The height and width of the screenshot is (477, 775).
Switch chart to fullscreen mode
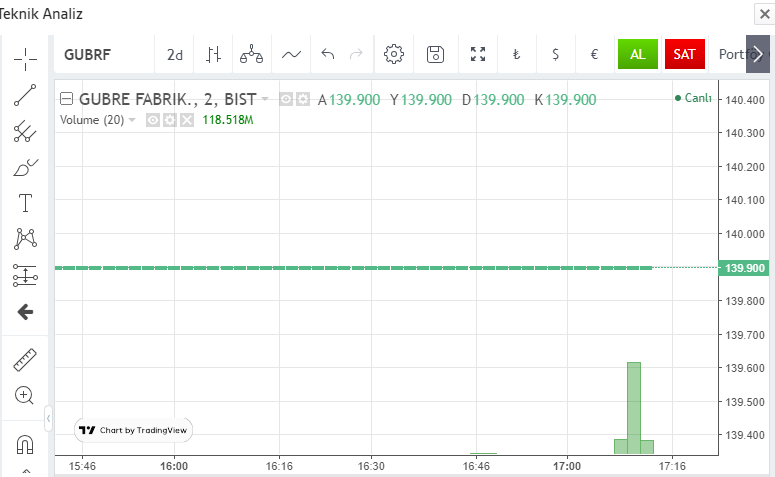(x=478, y=54)
